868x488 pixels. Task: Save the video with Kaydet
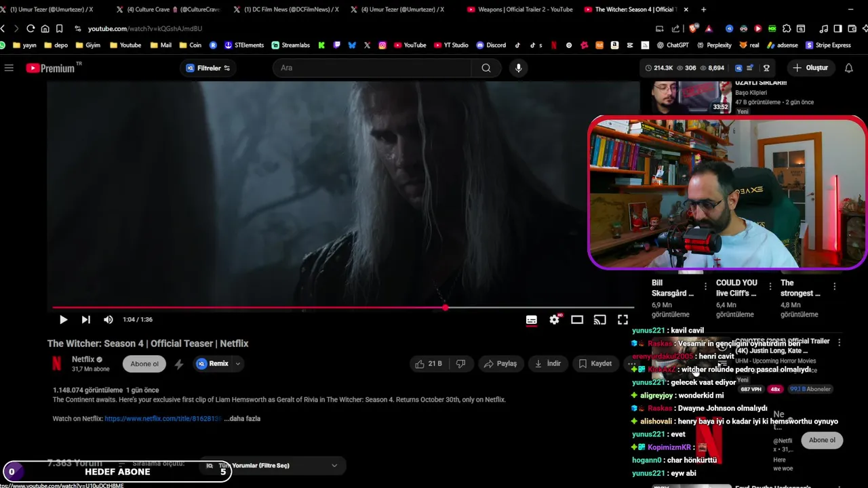point(595,364)
